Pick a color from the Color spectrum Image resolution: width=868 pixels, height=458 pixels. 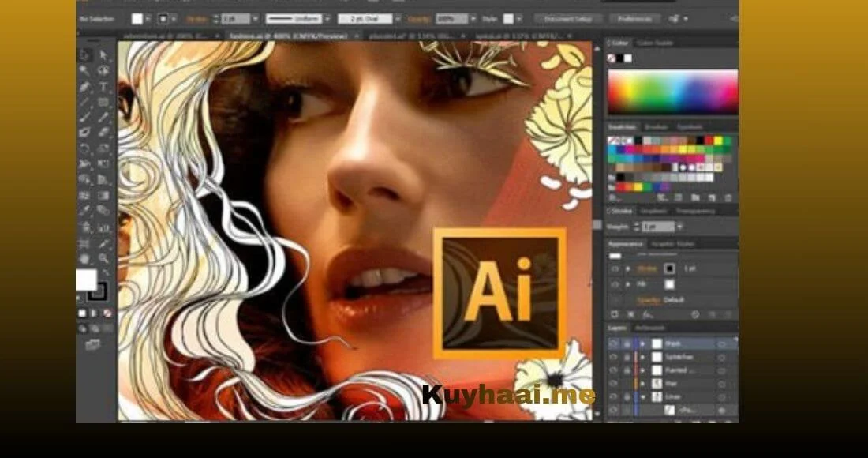(673, 92)
